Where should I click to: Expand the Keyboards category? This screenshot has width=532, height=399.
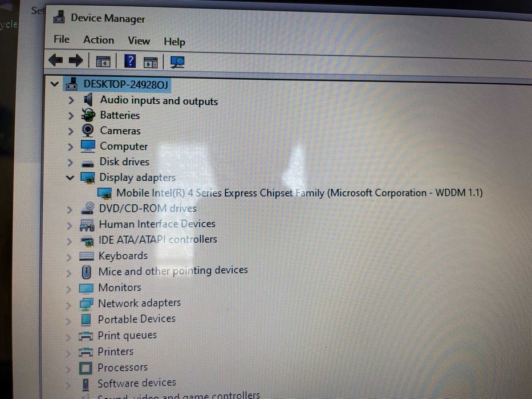pos(69,257)
